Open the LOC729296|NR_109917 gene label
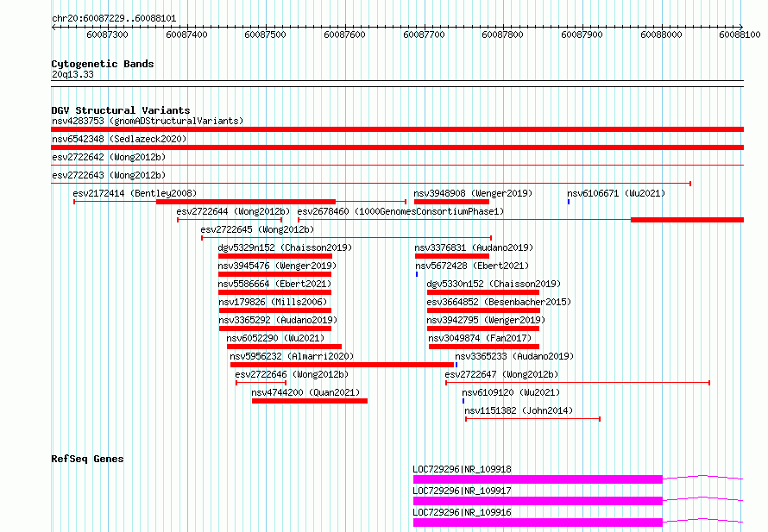768x532 pixels. [462, 491]
